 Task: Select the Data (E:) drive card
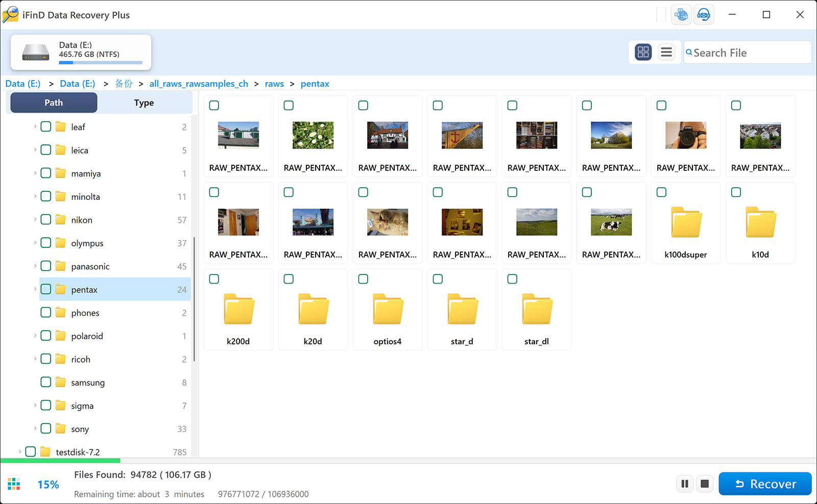tap(81, 53)
